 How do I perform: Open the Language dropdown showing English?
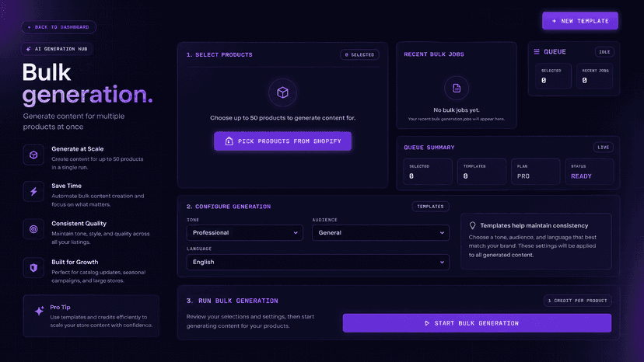tap(317, 262)
